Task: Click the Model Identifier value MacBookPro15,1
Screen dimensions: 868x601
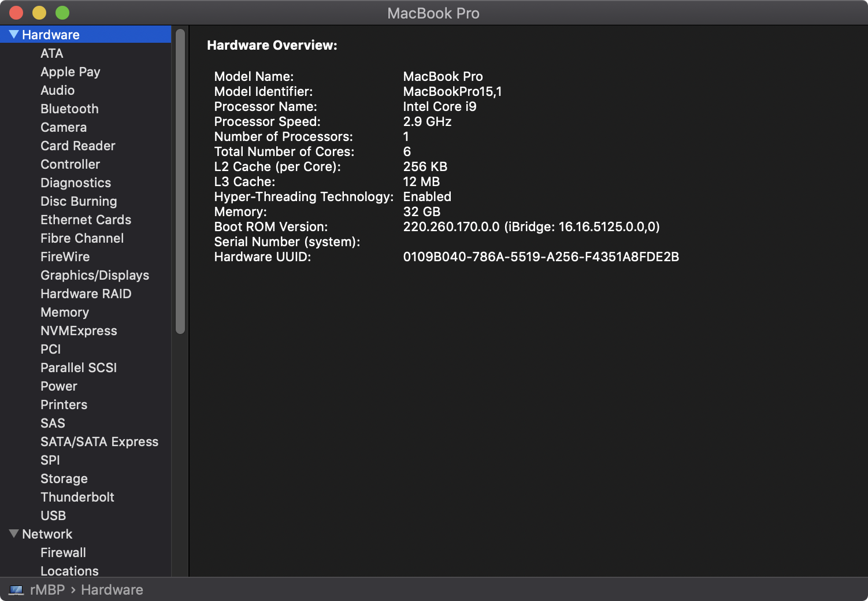Action: coord(452,91)
